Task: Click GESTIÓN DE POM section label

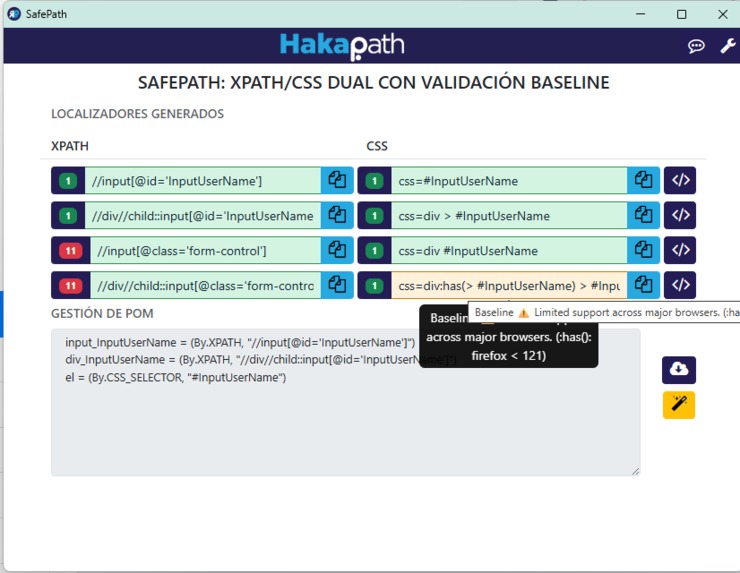Action: (x=102, y=313)
